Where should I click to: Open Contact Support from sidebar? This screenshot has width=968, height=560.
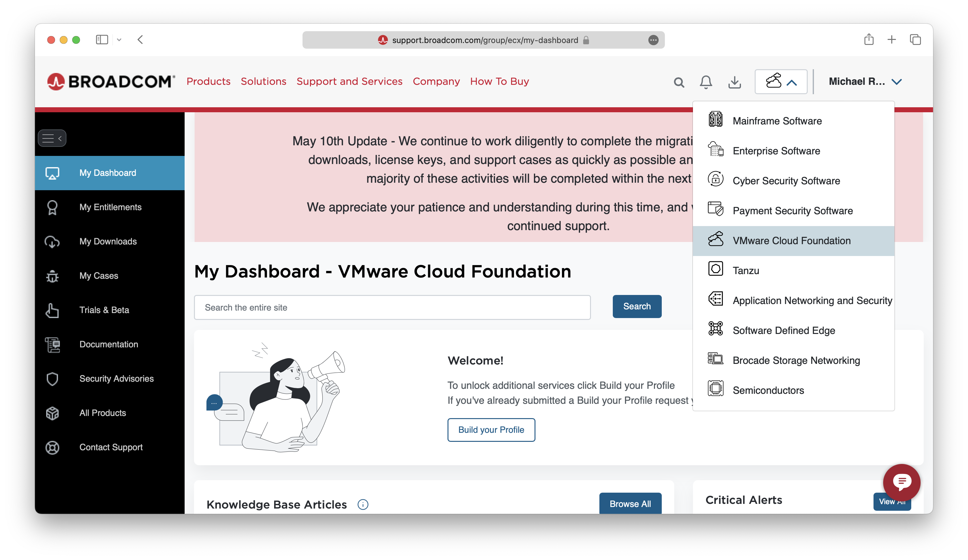pos(109,447)
